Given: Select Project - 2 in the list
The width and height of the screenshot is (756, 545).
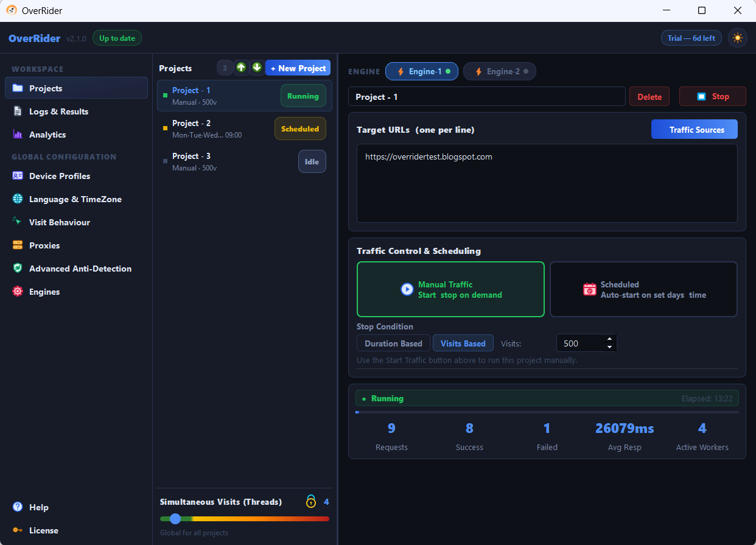Looking at the screenshot, I should [x=245, y=128].
